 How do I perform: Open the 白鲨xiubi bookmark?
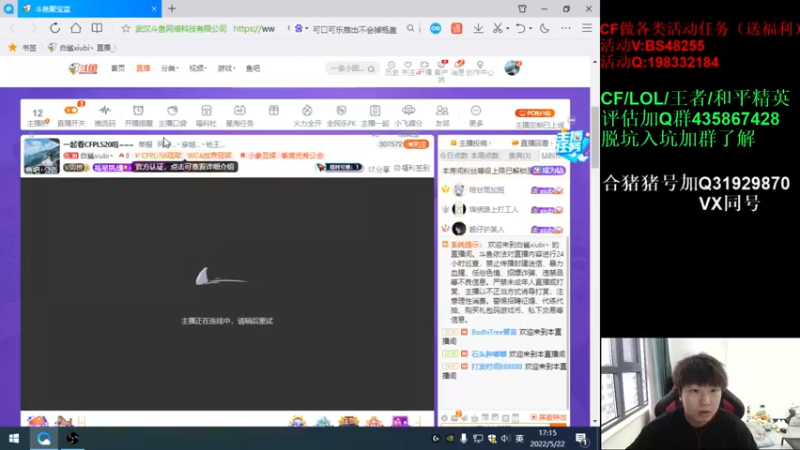82,47
